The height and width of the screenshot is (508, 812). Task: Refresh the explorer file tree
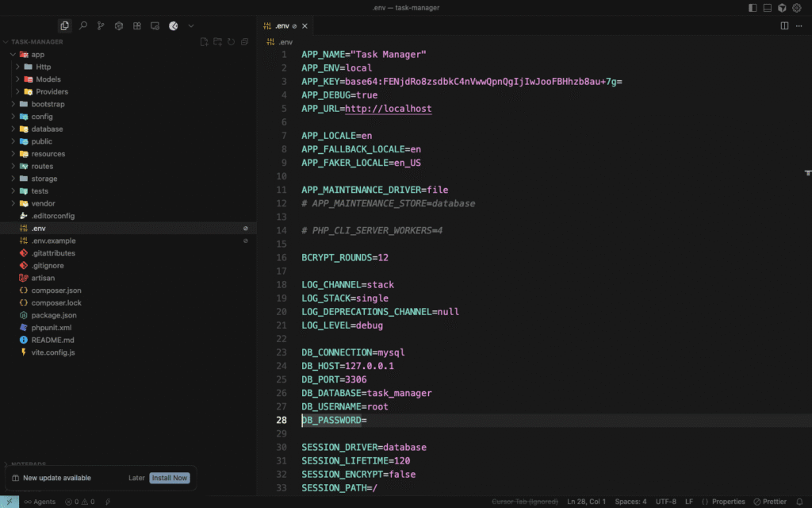pyautogui.click(x=231, y=42)
